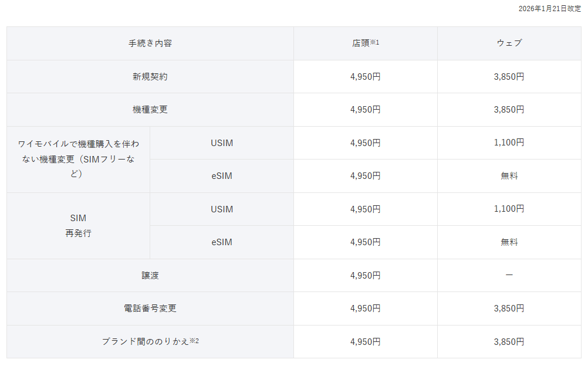This screenshot has height=366, width=588.
Task: Click the 3,850円 web fee for 新規契約
Action: click(509, 76)
